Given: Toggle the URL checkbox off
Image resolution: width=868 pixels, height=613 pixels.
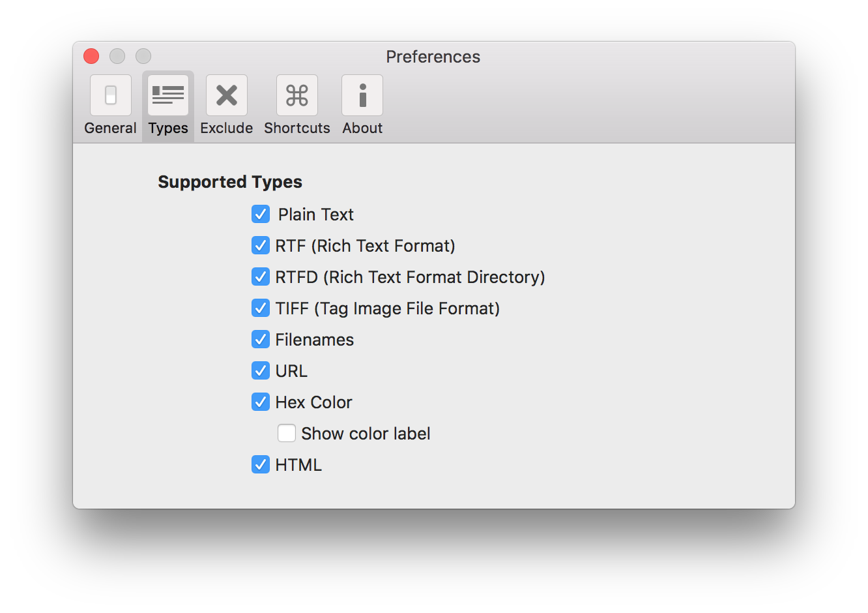Looking at the screenshot, I should point(261,370).
